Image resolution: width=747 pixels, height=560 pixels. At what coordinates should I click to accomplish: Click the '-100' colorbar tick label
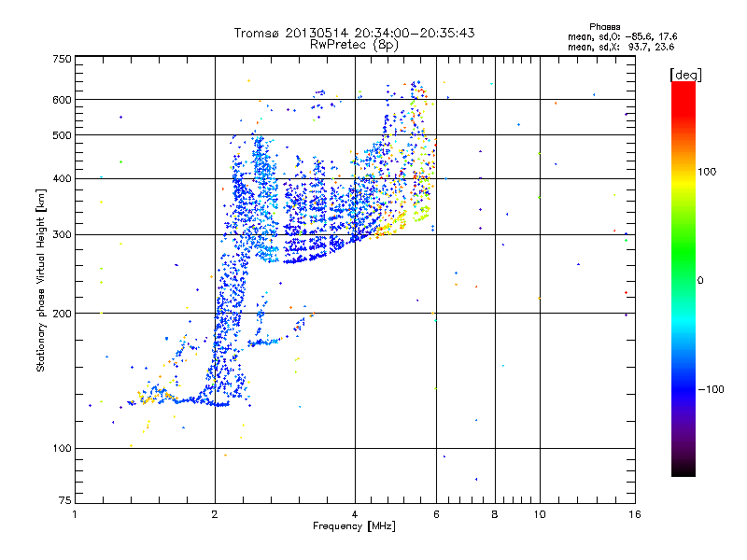pos(711,389)
